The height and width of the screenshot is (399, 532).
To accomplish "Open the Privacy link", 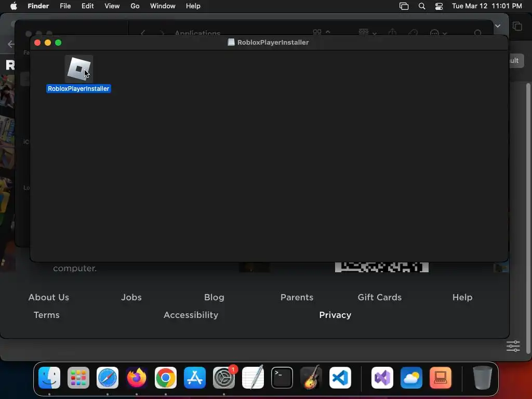I will (335, 315).
